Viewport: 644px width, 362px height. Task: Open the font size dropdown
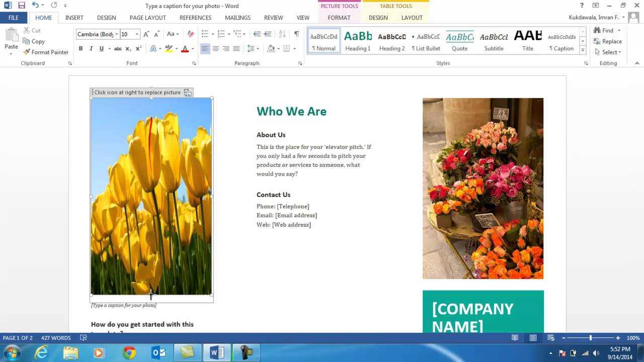click(137, 34)
